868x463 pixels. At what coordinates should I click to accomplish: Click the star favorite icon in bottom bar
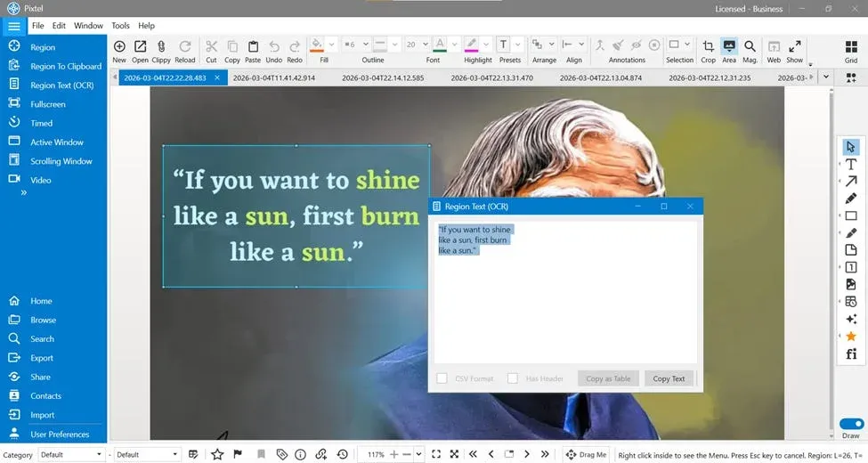(217, 454)
